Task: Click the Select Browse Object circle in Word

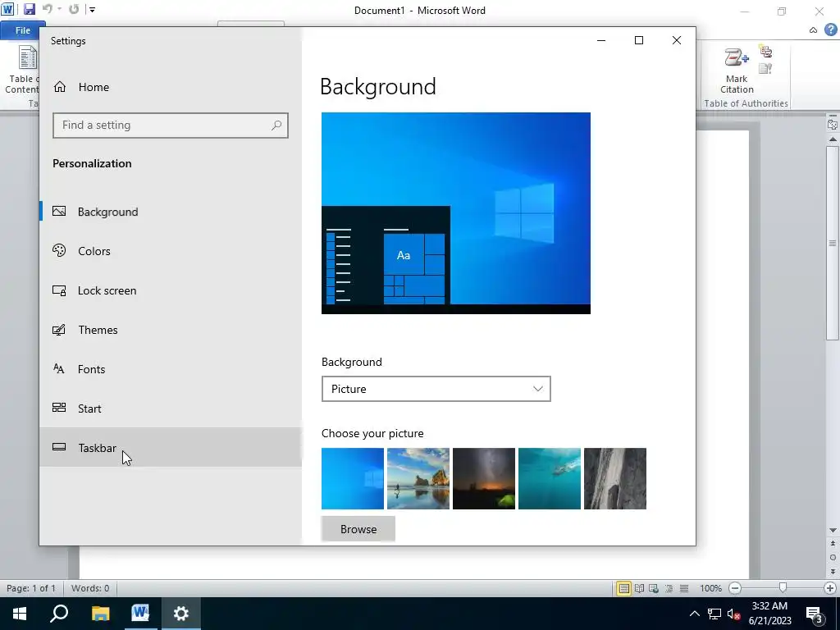Action: coord(833,557)
